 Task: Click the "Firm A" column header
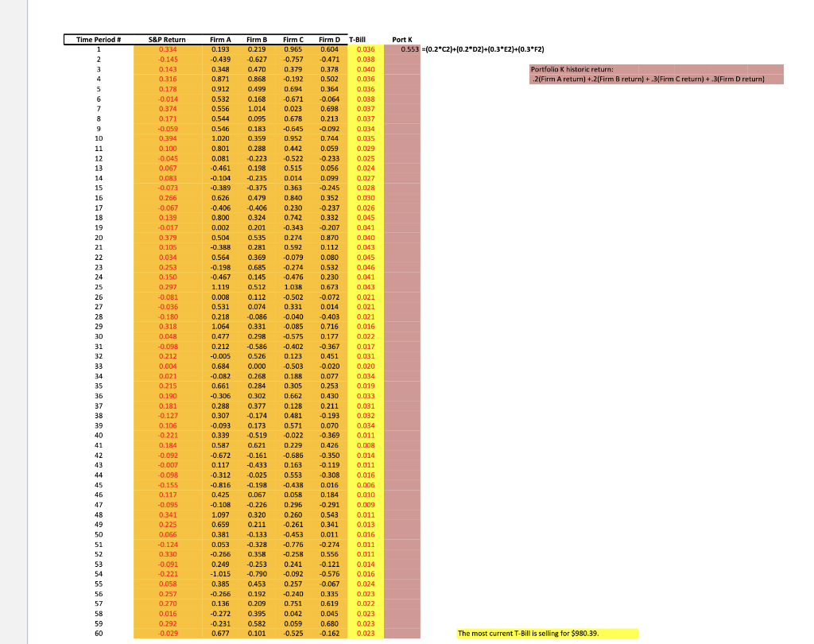[220, 40]
